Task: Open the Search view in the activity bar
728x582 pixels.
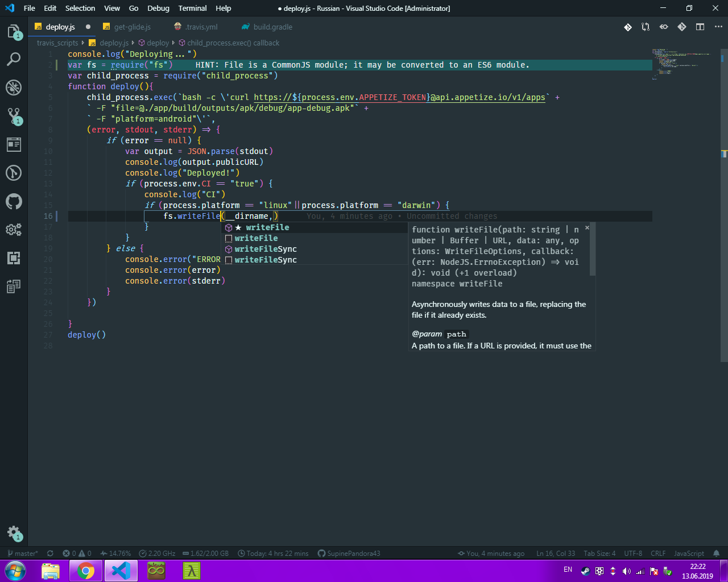Action: (x=14, y=59)
